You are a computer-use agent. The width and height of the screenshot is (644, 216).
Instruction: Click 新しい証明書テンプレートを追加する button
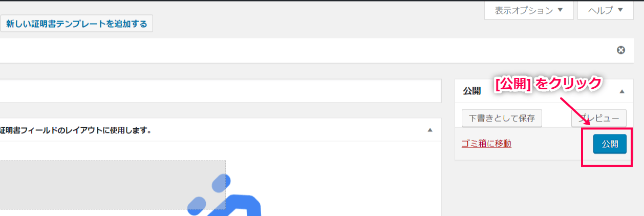(77, 24)
